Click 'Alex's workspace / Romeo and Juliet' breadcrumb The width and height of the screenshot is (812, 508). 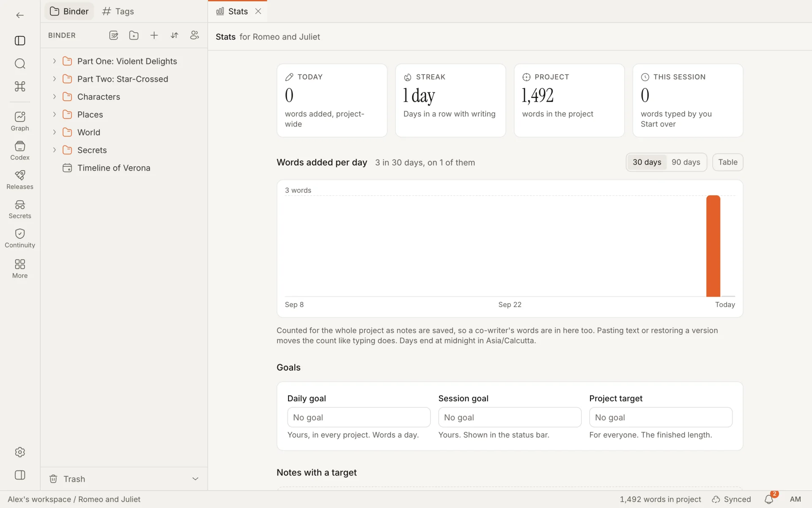point(74,500)
